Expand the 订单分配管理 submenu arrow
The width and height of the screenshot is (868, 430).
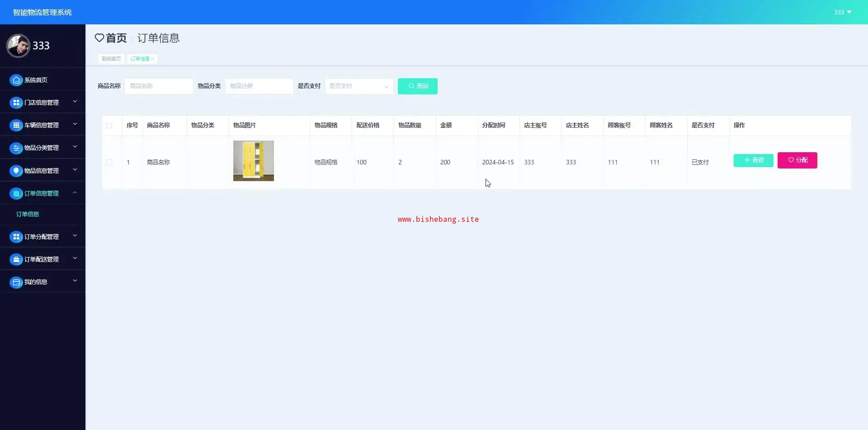[x=75, y=236]
